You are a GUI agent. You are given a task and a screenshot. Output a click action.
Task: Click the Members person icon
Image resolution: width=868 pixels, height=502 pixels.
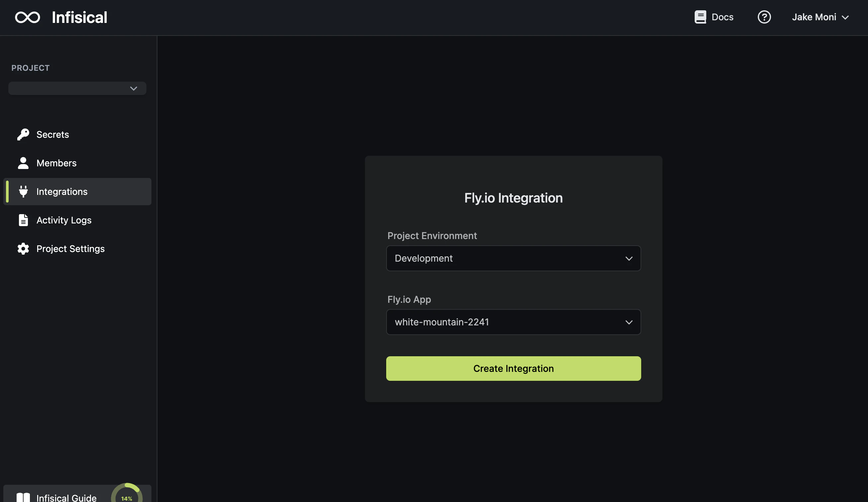click(x=23, y=163)
